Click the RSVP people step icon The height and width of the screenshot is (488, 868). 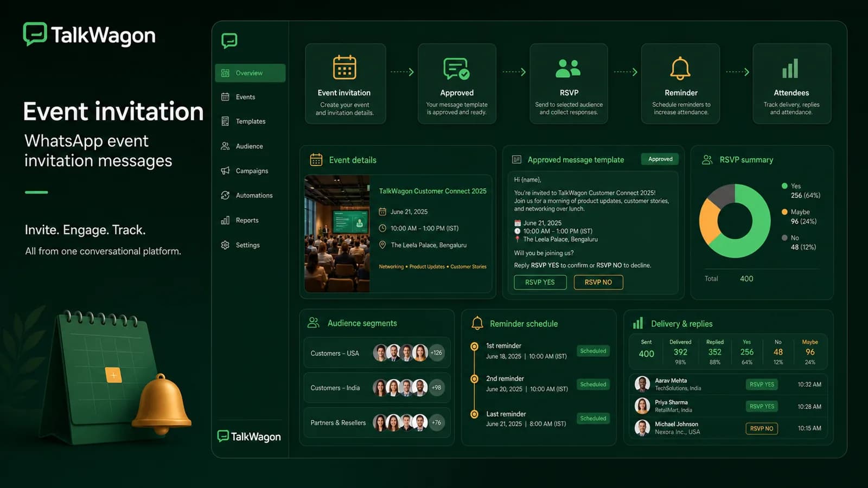click(x=568, y=68)
